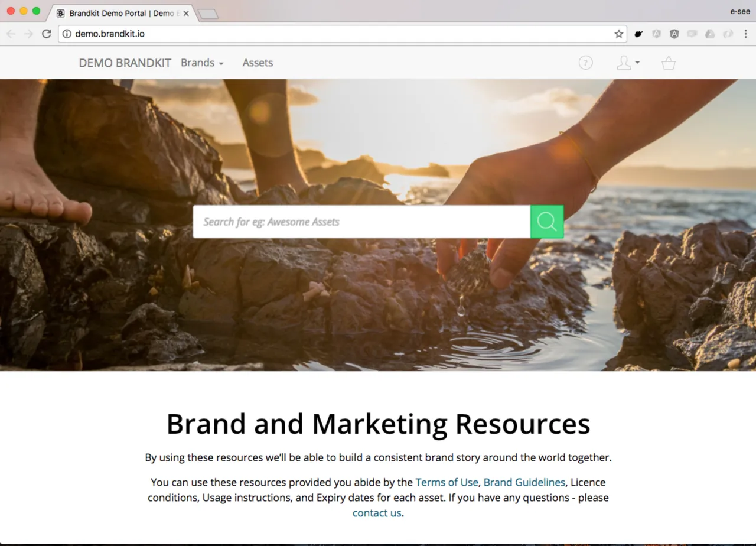Click the dark Angular extension icon
The height and width of the screenshot is (546, 756).
point(674,34)
